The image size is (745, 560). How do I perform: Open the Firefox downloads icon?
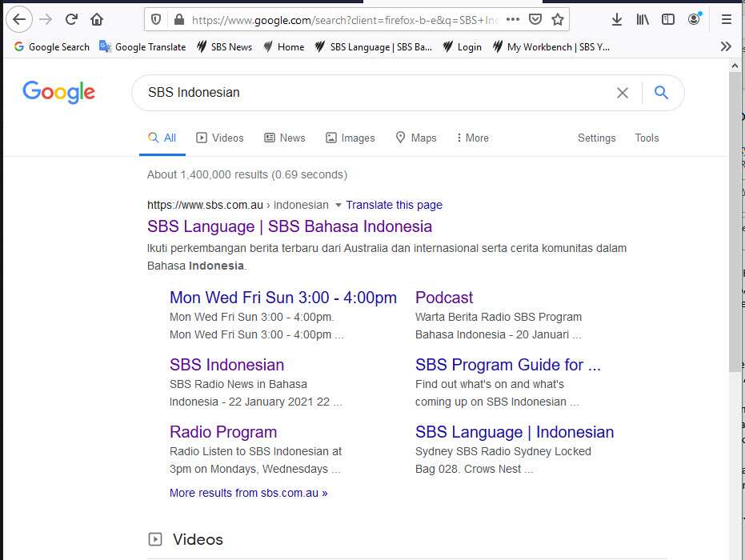(617, 19)
